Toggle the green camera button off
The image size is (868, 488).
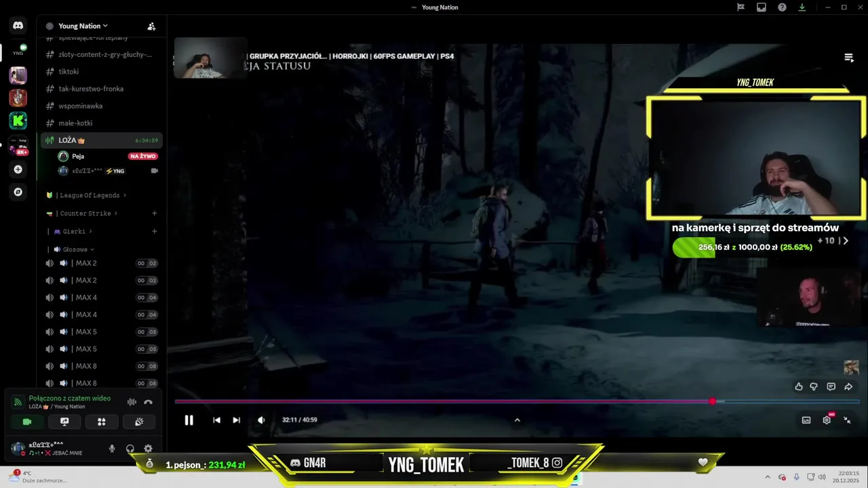(x=27, y=422)
